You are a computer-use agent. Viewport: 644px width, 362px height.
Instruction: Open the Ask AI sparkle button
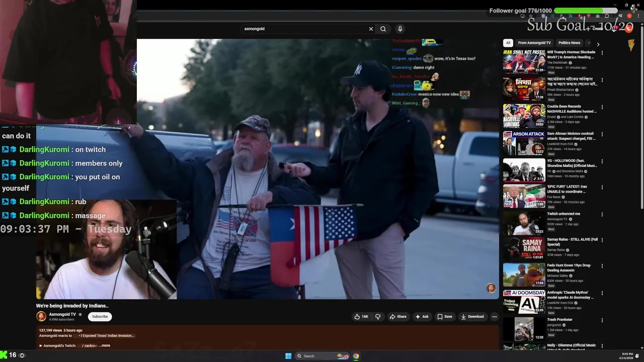pyautogui.click(x=422, y=317)
